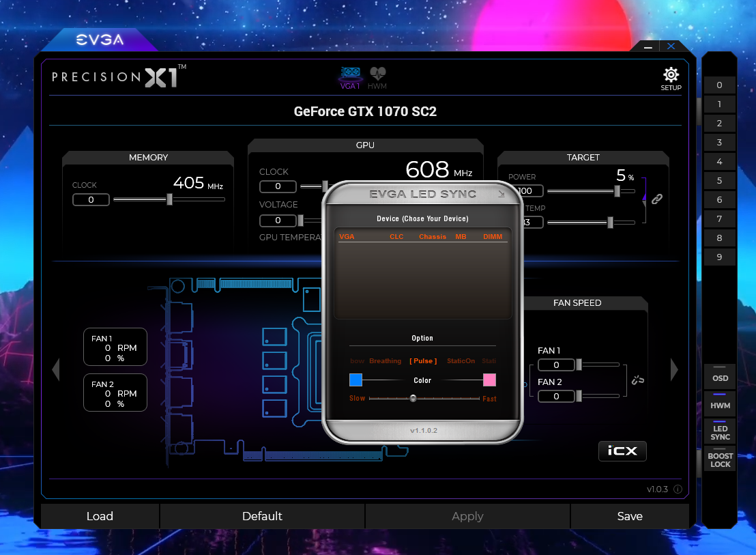Toggle the HWM button in sidebar
The height and width of the screenshot is (555, 756).
click(x=720, y=405)
